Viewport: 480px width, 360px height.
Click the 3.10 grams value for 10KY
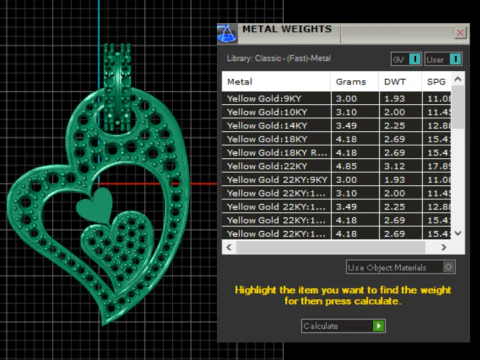[x=346, y=112]
